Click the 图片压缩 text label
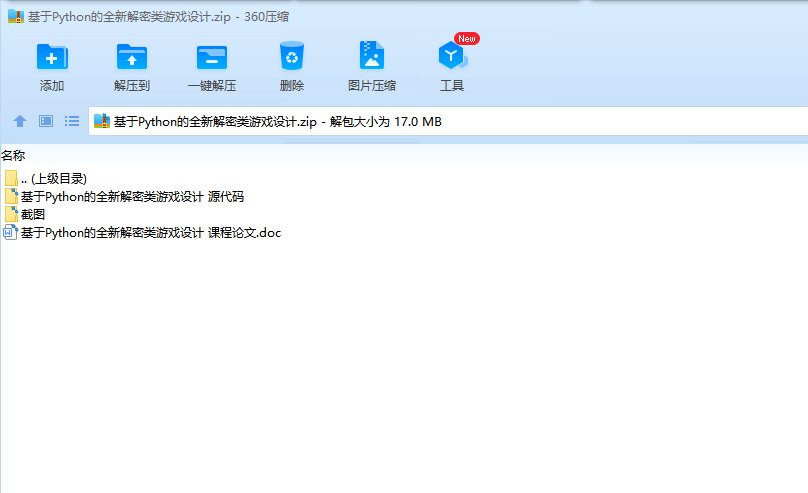 pyautogui.click(x=372, y=86)
